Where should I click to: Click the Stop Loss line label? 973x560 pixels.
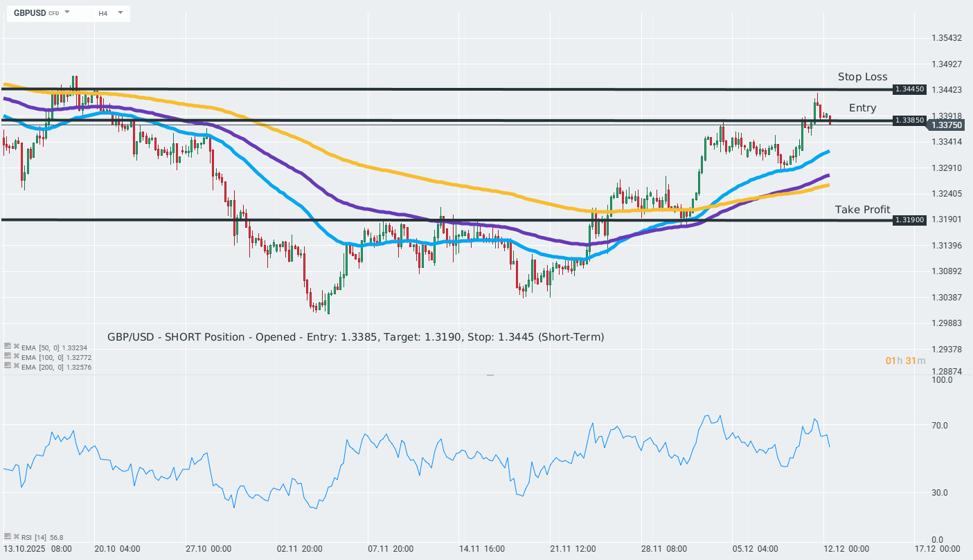862,77
